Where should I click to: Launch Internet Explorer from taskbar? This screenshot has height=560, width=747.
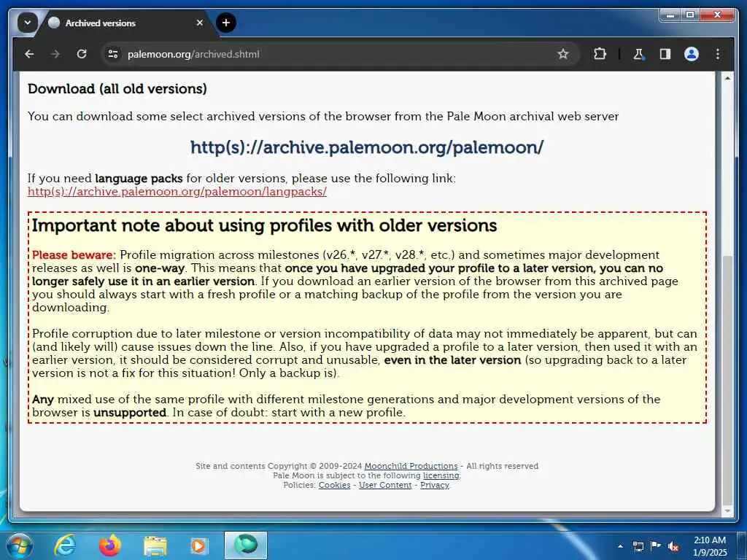point(65,545)
